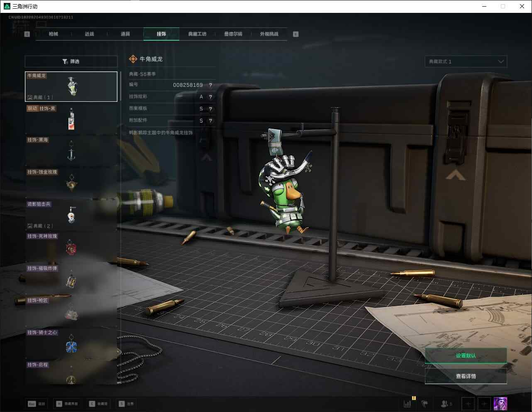The image size is (532, 412).
Task: Open the 挂饰 tab
Action: point(161,34)
